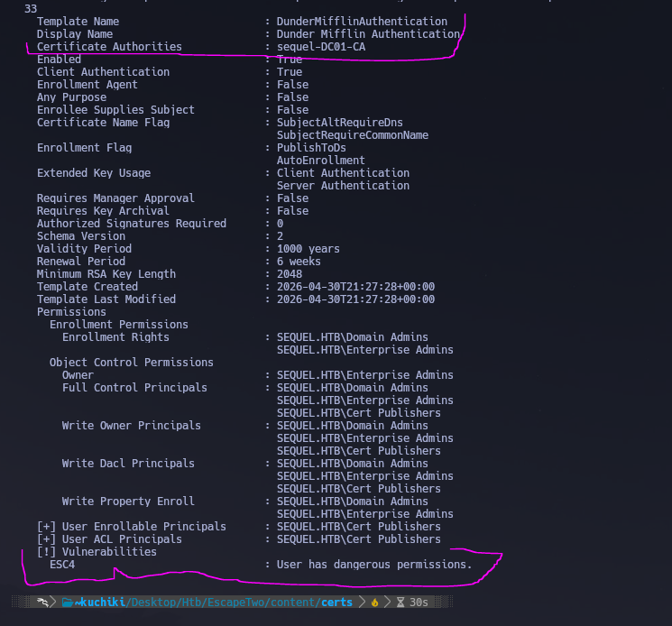Click the 'Server Authentication' key usage value

pos(344,186)
